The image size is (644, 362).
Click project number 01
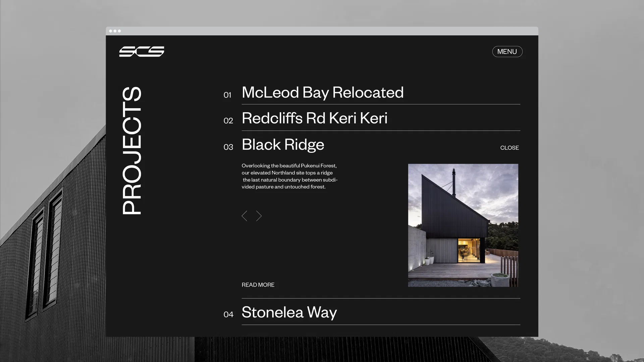point(227,95)
